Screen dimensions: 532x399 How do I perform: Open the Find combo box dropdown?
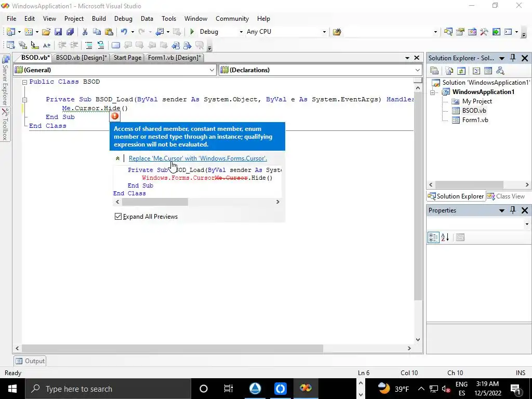pyautogui.click(x=435, y=32)
